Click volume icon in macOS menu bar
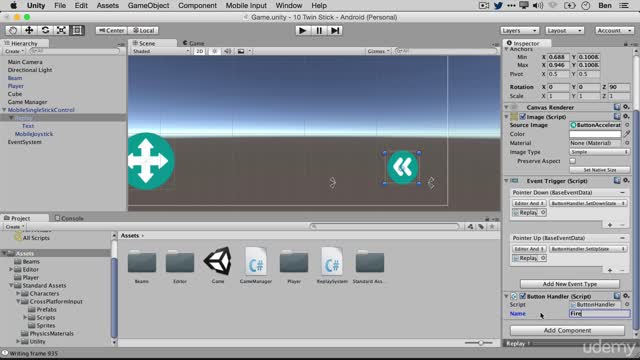 point(538,6)
